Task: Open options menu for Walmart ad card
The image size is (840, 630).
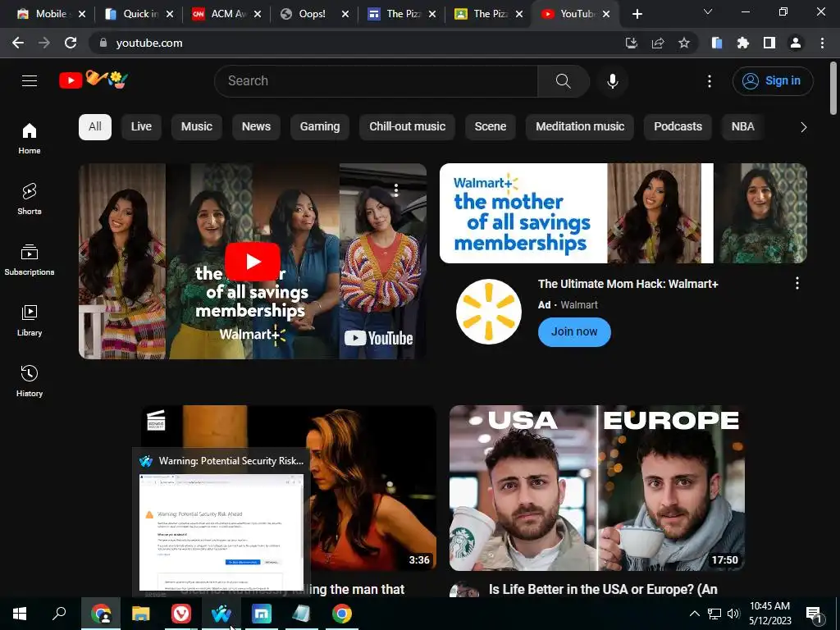Action: click(x=797, y=283)
